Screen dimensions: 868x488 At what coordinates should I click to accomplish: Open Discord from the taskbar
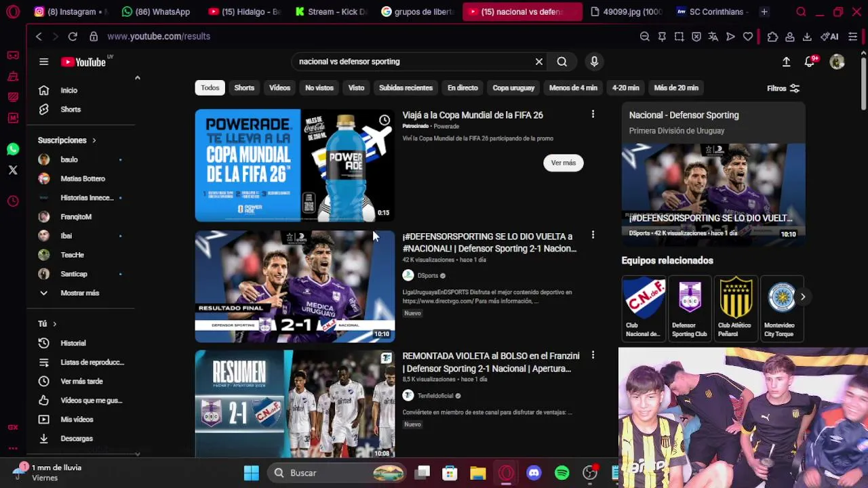pyautogui.click(x=534, y=473)
